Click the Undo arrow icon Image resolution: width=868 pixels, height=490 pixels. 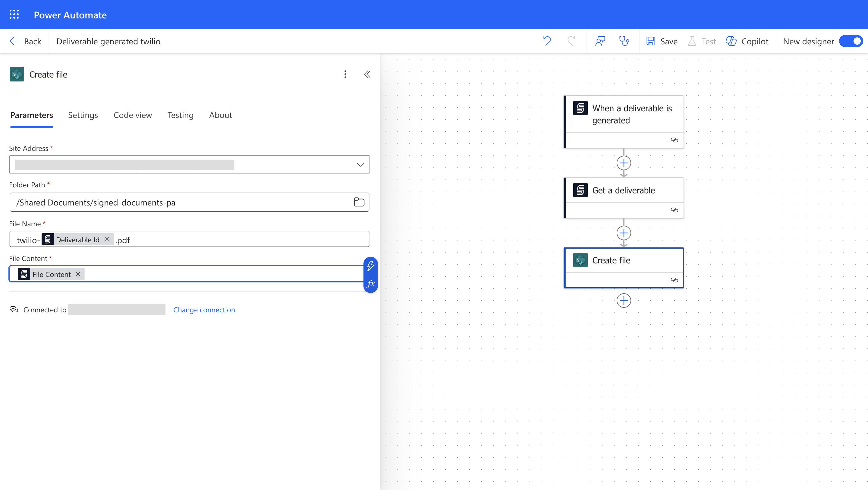coord(547,41)
